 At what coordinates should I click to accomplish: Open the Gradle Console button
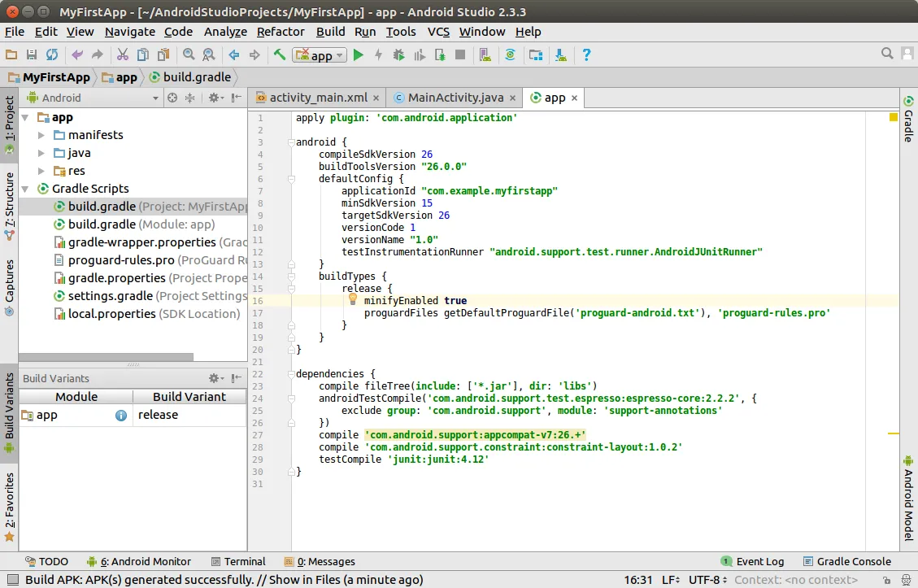[846, 561]
